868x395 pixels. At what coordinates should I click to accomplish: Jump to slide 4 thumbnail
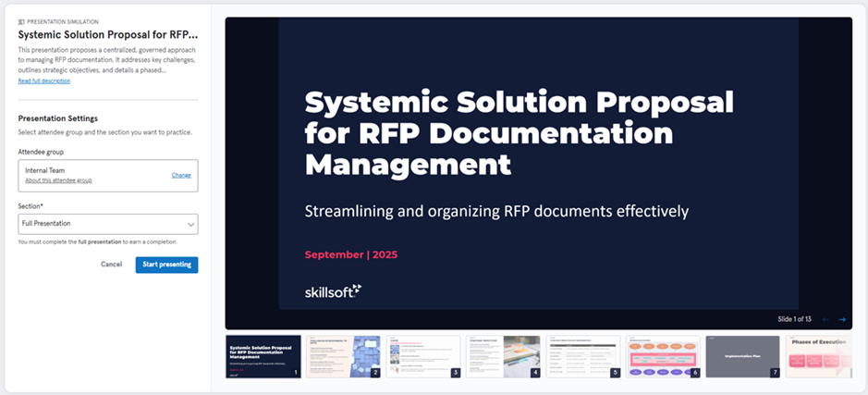pyautogui.click(x=503, y=356)
